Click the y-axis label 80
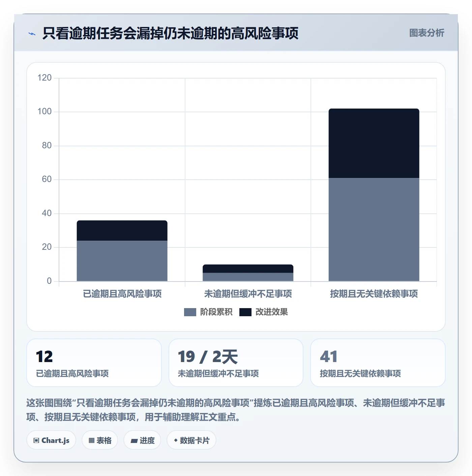Image resolution: width=472 pixels, height=476 pixels. (47, 146)
